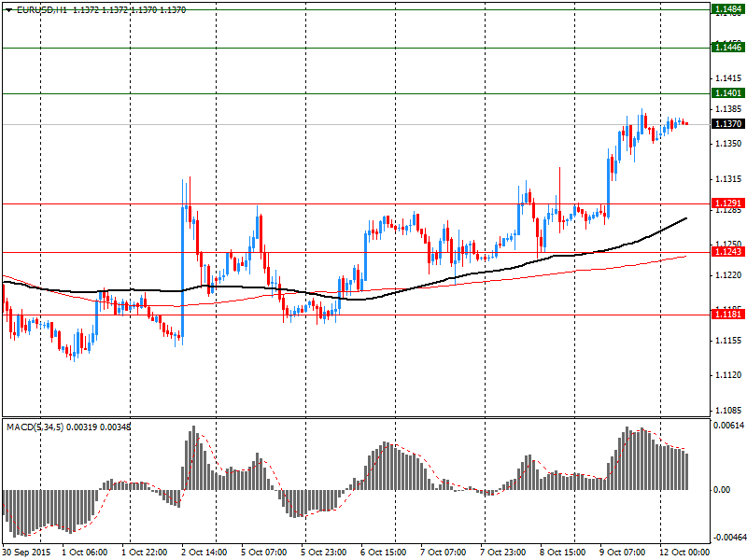Image resolution: width=747 pixels, height=560 pixels.
Task: Click the 5 Oct 07:00 time label
Action: pos(264,553)
